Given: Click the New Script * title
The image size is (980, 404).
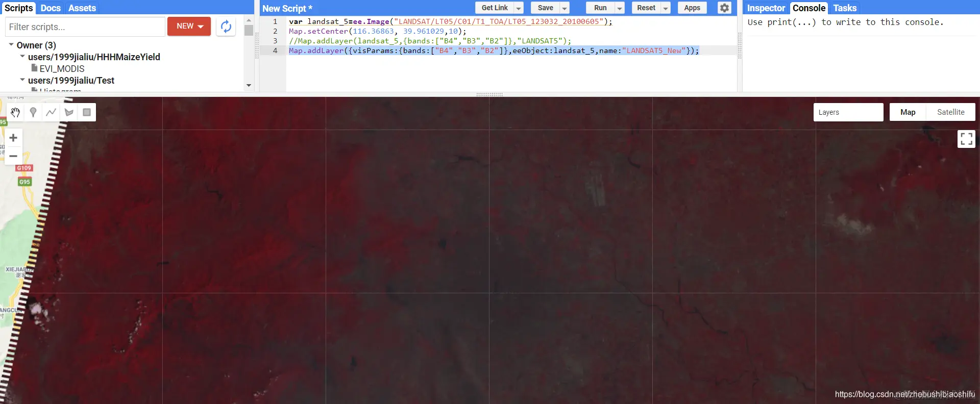Looking at the screenshot, I should 287,8.
